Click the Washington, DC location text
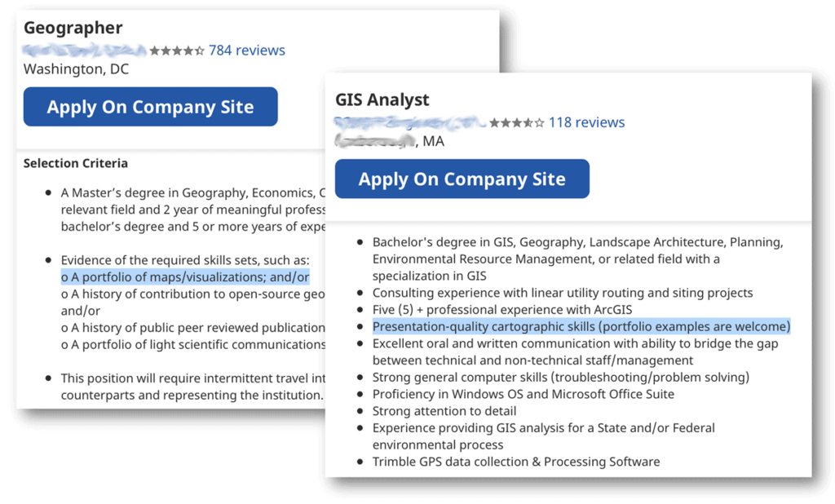This screenshot has width=835, height=504. click(76, 69)
